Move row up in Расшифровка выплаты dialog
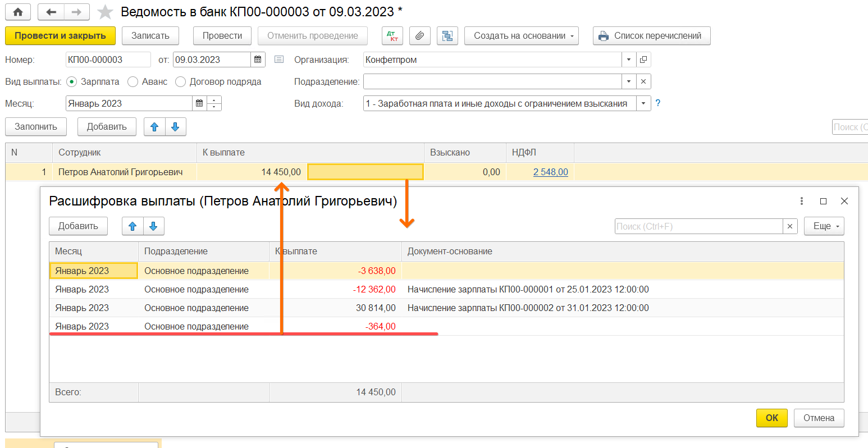868x448 pixels. 133,226
